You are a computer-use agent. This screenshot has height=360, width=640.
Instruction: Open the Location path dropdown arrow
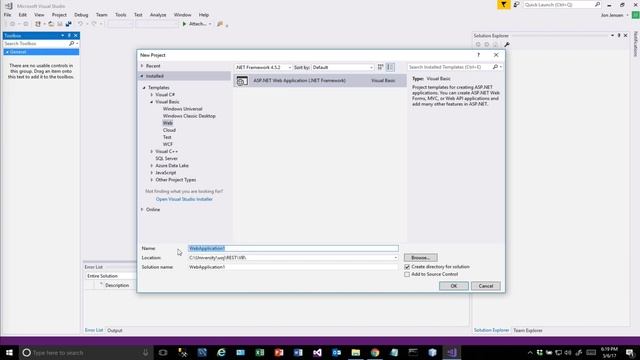[x=395, y=258]
